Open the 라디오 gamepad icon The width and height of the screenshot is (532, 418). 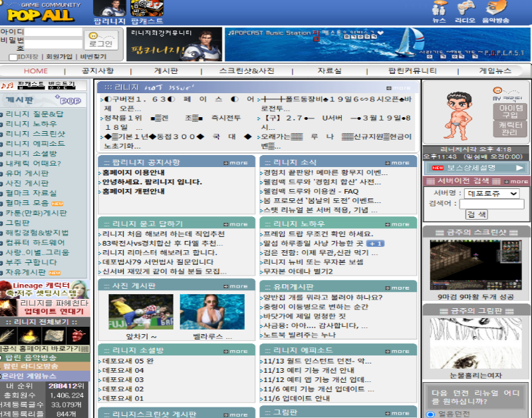465,11
